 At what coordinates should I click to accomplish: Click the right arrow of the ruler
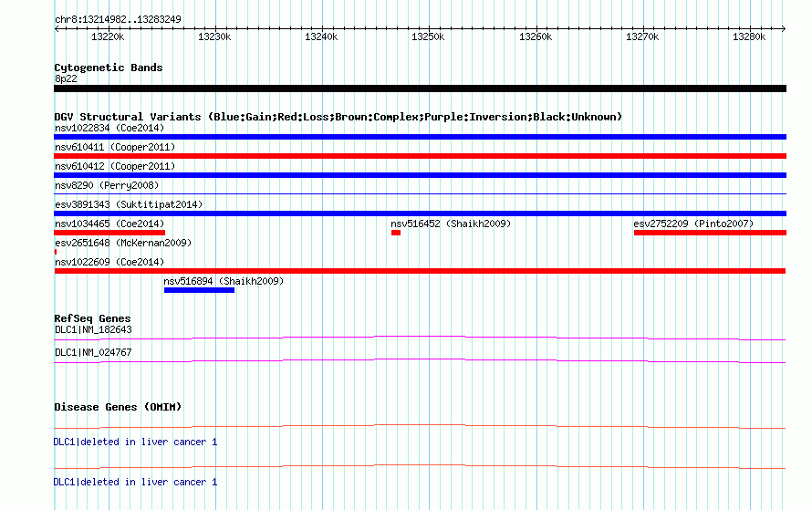(x=784, y=28)
